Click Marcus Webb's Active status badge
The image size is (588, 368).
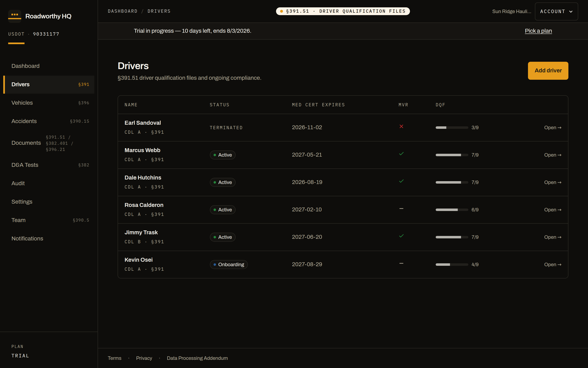pyautogui.click(x=223, y=155)
